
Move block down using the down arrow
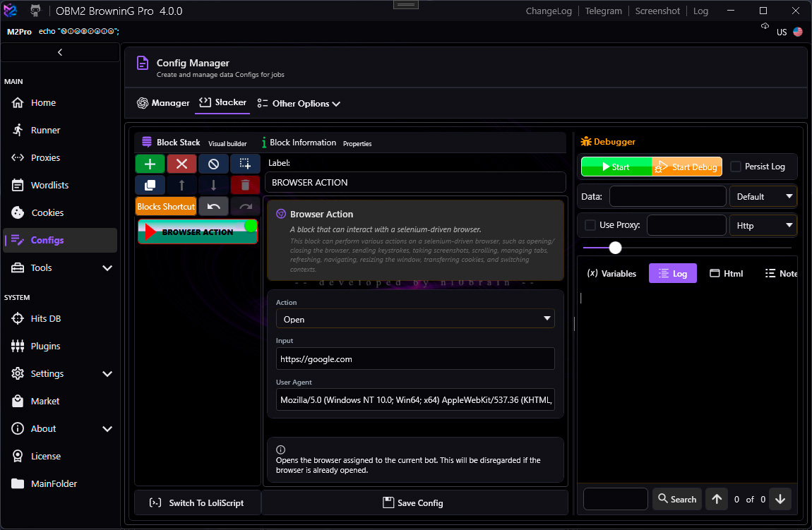(x=213, y=185)
